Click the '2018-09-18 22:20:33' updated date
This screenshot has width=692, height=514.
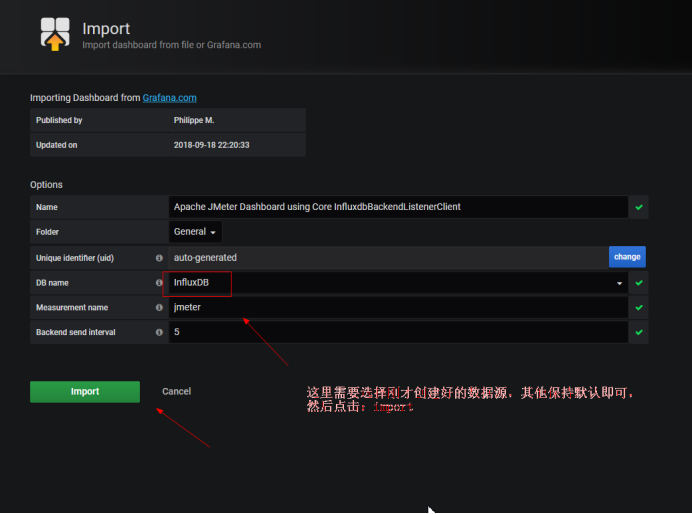tap(211, 145)
